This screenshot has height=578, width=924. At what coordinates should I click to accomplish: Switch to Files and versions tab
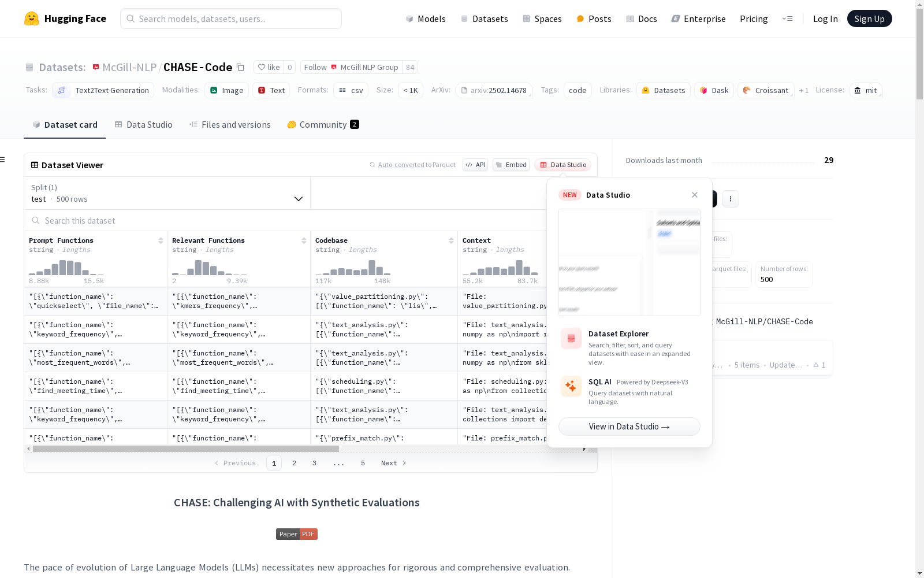click(230, 124)
